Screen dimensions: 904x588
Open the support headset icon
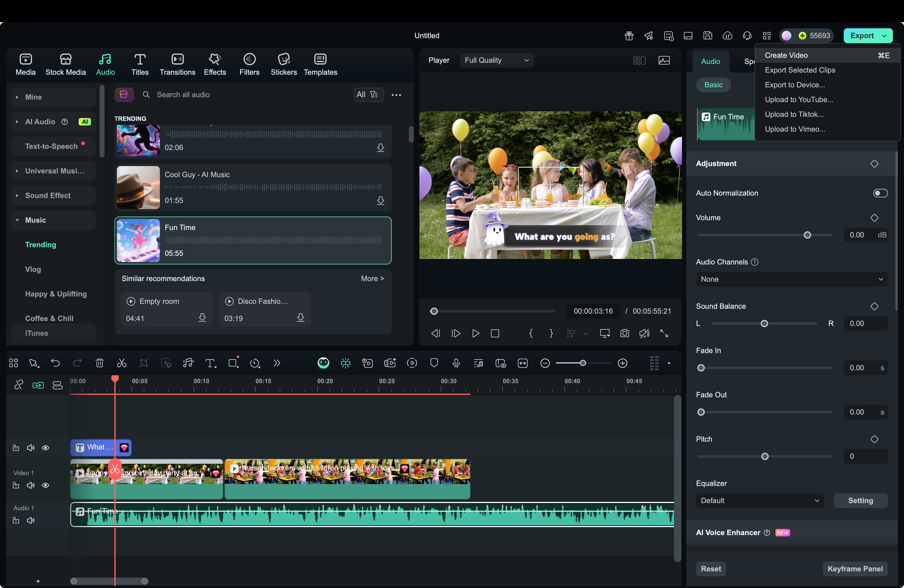pos(747,36)
